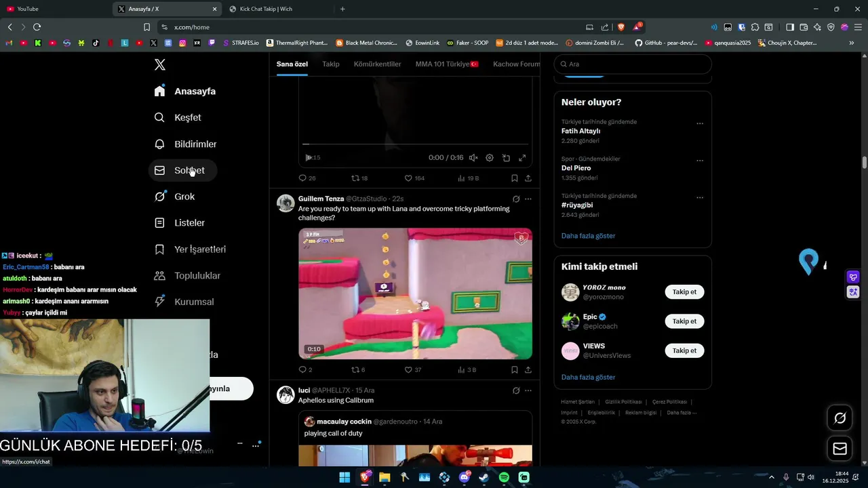Reply to Guillem Tenza post
Image resolution: width=868 pixels, height=488 pixels.
[306, 370]
